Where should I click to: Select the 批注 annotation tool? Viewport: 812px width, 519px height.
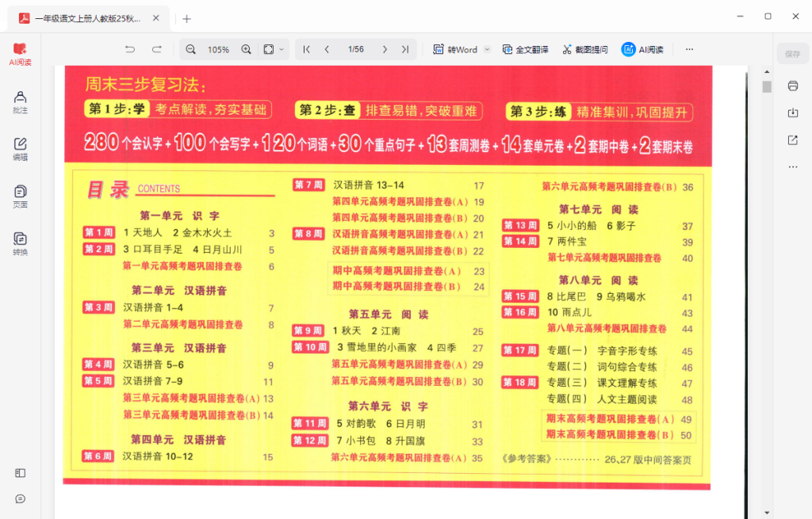click(19, 101)
